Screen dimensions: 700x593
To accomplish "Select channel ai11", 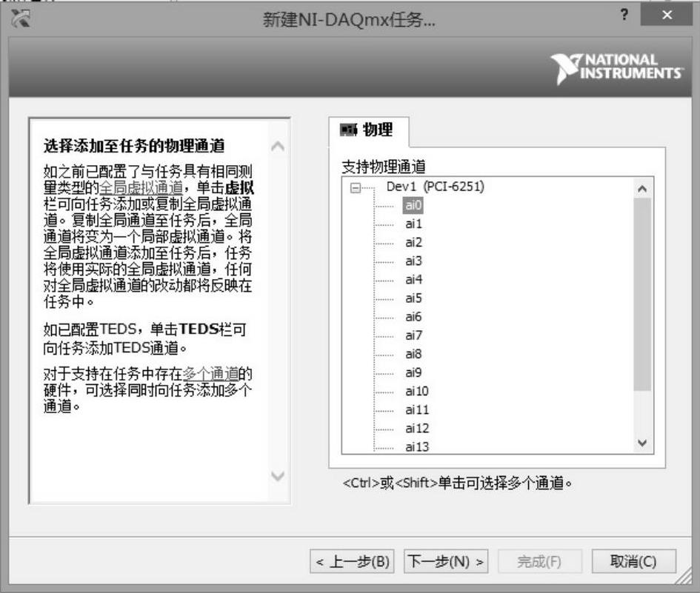I will pos(417,409).
